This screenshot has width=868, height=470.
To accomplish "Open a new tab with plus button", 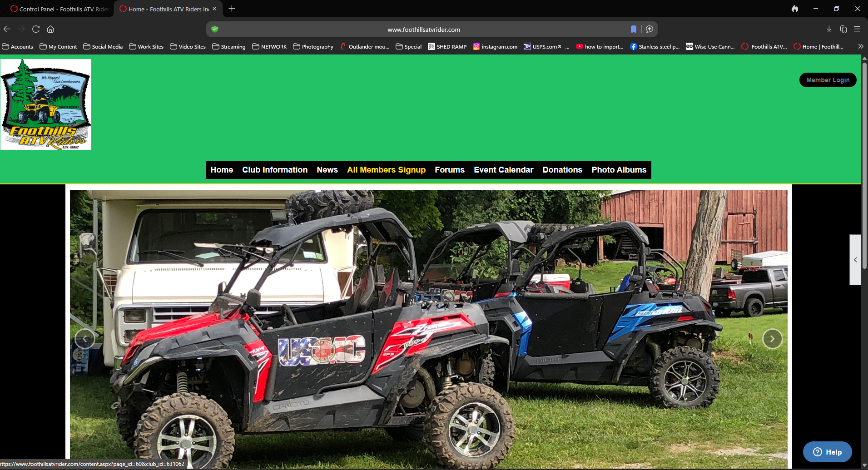I will pyautogui.click(x=232, y=9).
